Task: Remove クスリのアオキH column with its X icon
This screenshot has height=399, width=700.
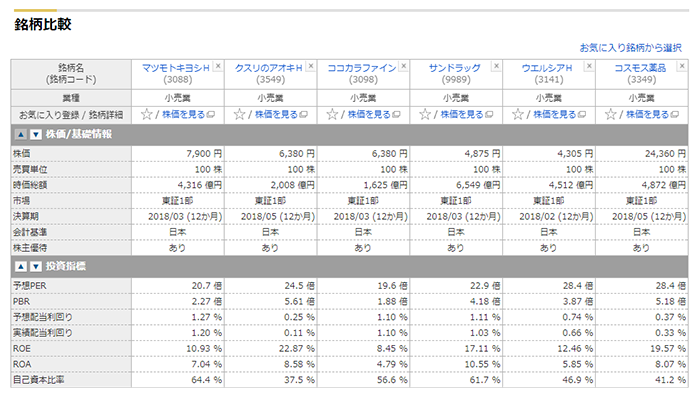Action: 311,66
